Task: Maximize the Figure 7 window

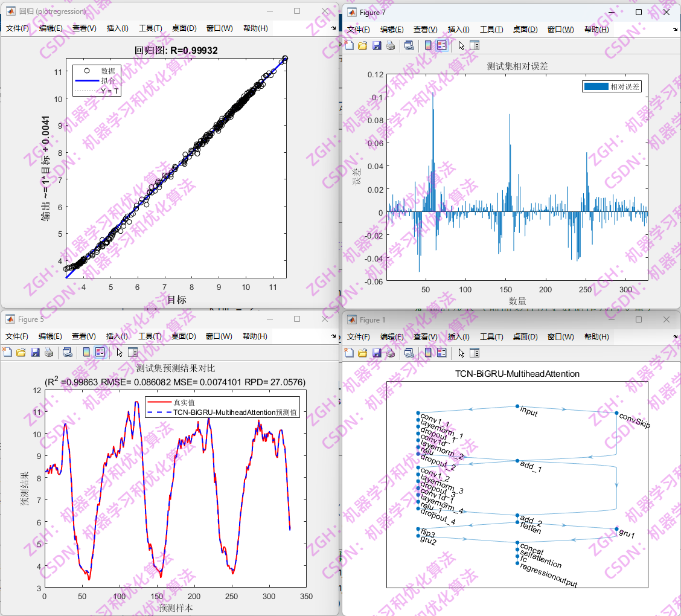Action: point(639,12)
